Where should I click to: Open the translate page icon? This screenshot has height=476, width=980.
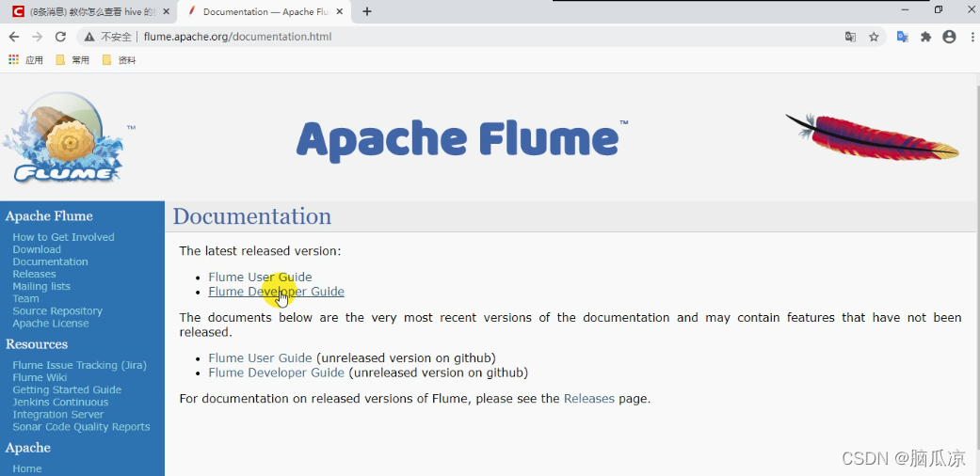850,37
